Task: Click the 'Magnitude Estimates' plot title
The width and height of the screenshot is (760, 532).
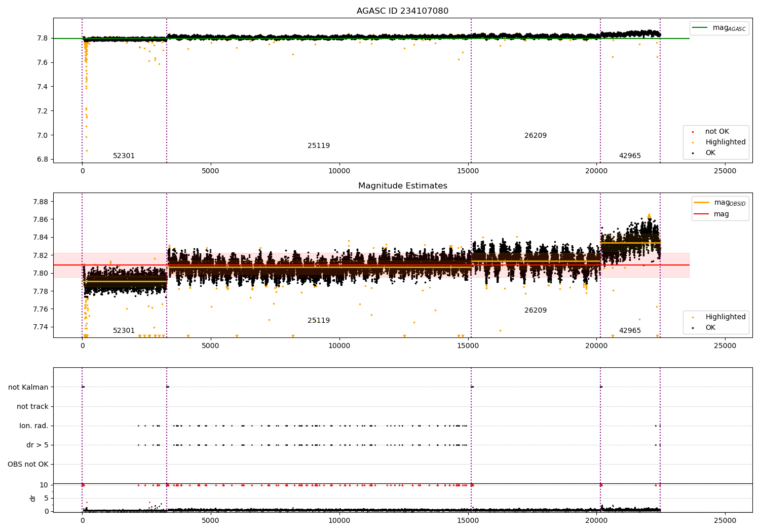Action: pyautogui.click(x=402, y=186)
